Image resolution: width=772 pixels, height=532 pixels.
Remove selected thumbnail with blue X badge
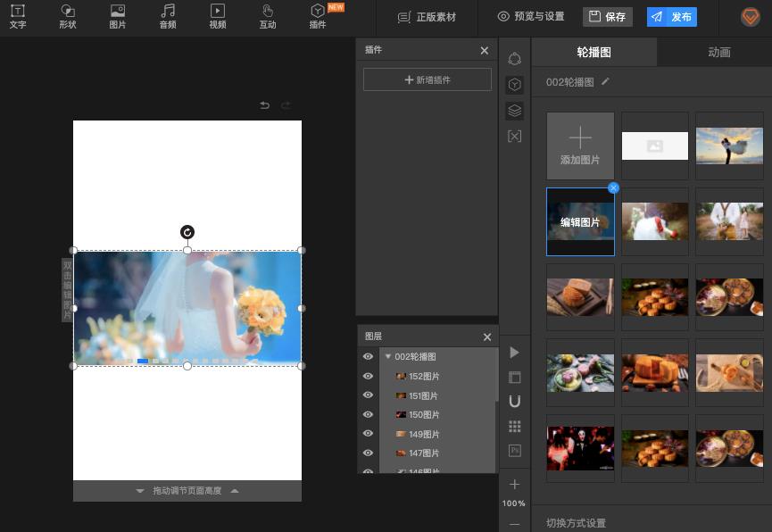[613, 187]
